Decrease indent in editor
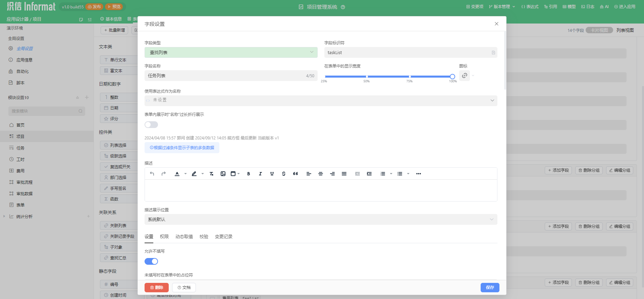Image resolution: width=644 pixels, height=299 pixels. click(358, 174)
